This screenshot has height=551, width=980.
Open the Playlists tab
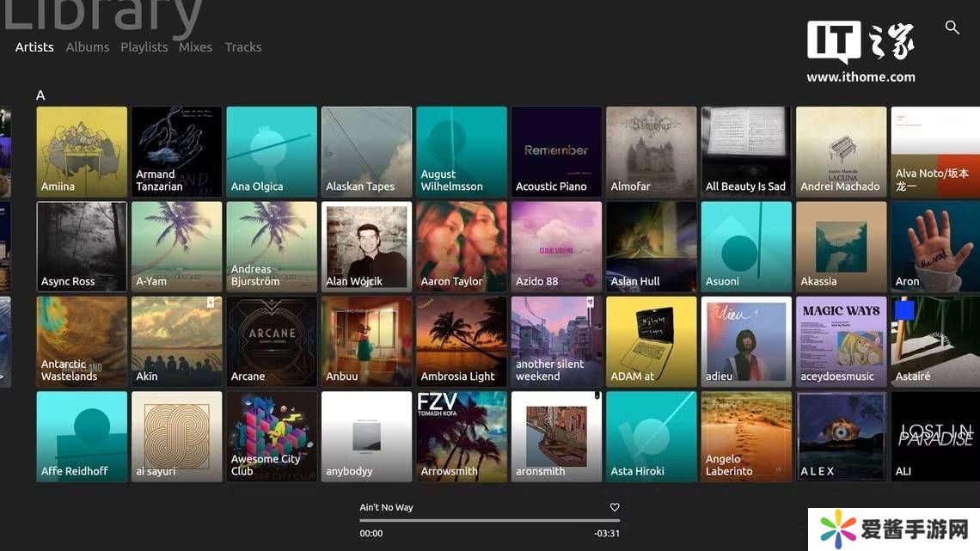[144, 47]
